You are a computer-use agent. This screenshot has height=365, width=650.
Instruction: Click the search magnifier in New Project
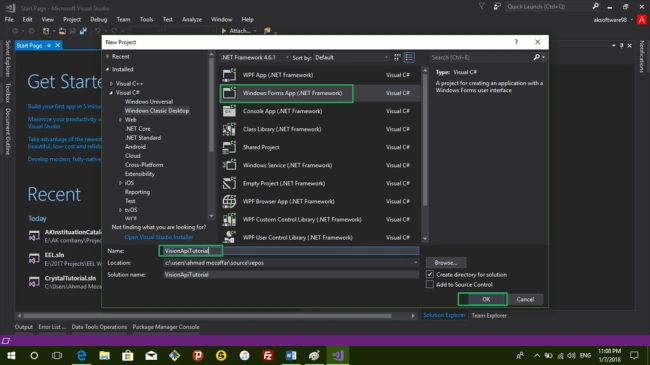[536, 57]
